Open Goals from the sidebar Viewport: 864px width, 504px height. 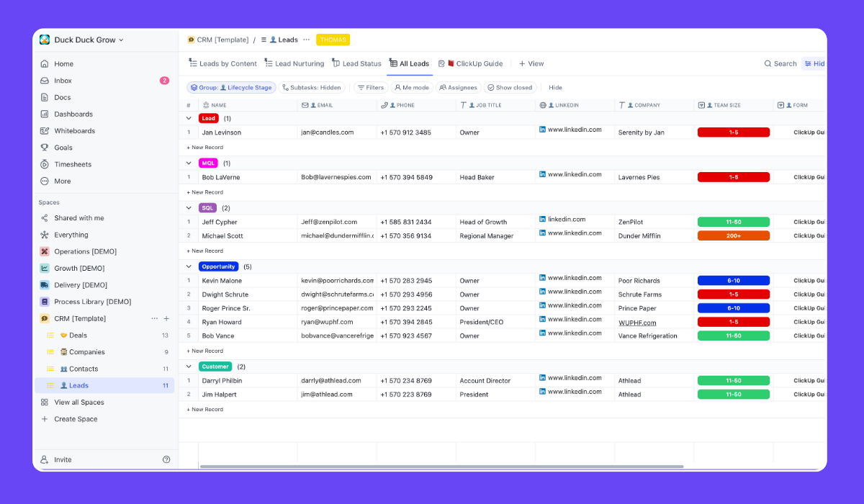coord(62,147)
